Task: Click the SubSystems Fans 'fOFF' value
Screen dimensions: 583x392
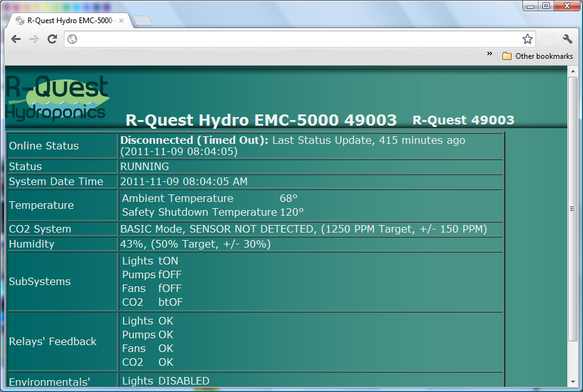Action: (170, 288)
